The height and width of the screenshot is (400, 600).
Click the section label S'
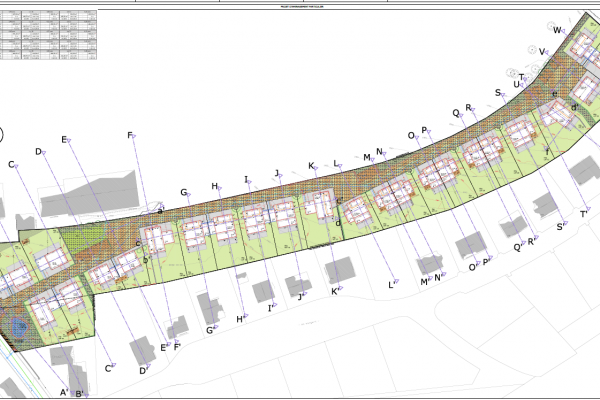tap(560, 227)
